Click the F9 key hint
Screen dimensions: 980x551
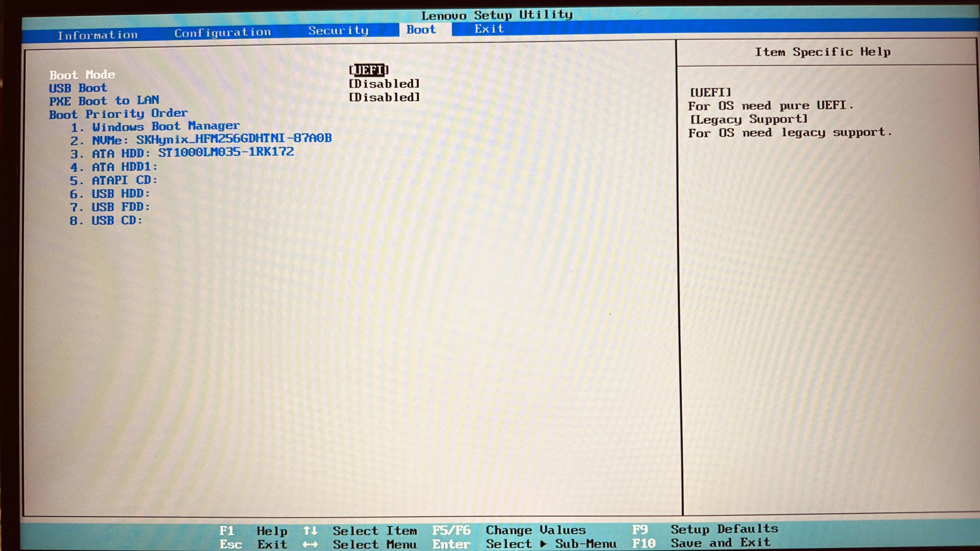coord(640,529)
